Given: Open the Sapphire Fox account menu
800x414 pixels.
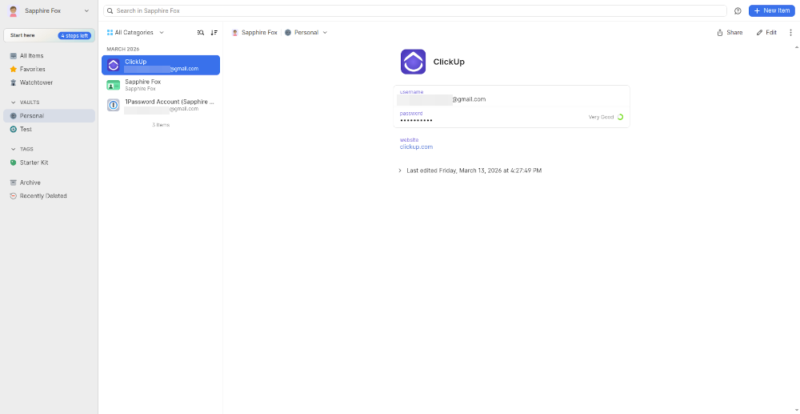Looking at the screenshot, I should [x=49, y=11].
